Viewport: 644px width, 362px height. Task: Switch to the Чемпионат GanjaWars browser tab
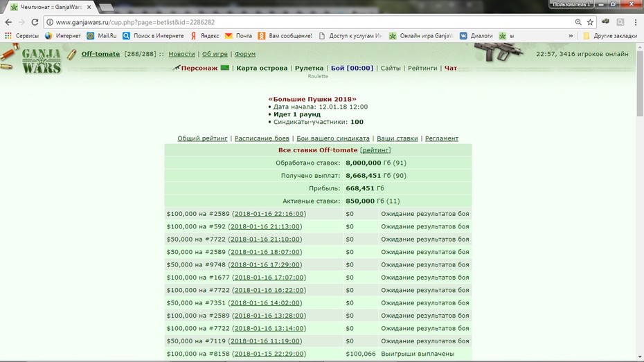click(x=51, y=7)
